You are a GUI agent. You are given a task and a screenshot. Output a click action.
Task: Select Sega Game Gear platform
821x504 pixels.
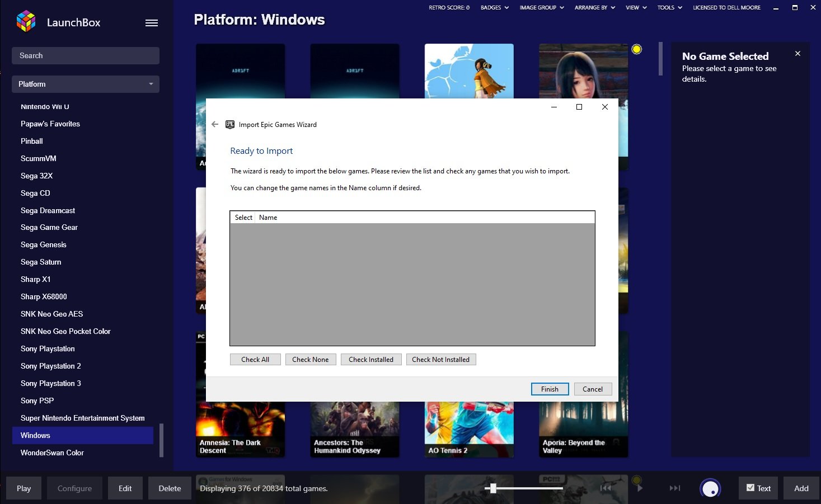coord(49,227)
